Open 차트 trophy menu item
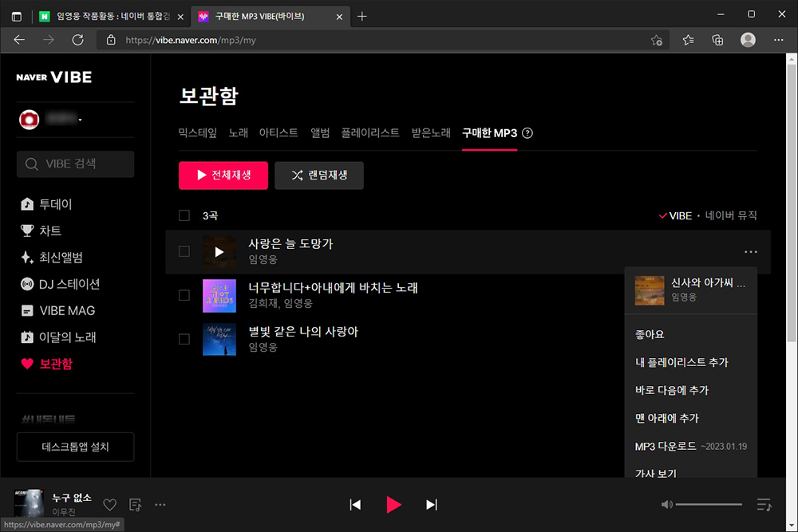798x532 pixels. click(x=41, y=231)
